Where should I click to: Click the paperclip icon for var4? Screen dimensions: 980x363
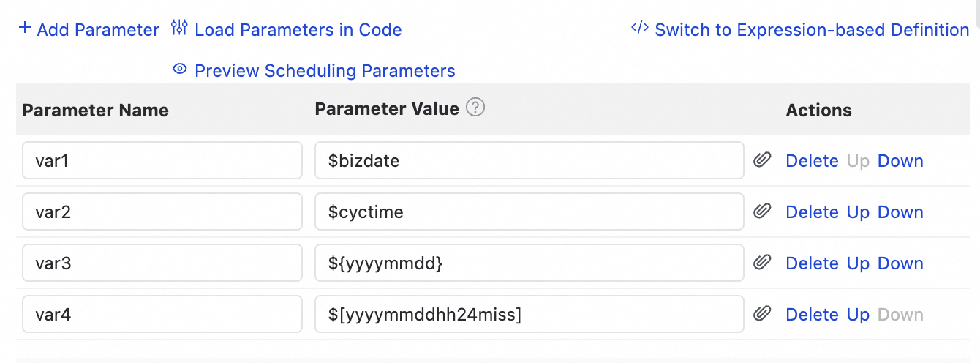pos(763,314)
